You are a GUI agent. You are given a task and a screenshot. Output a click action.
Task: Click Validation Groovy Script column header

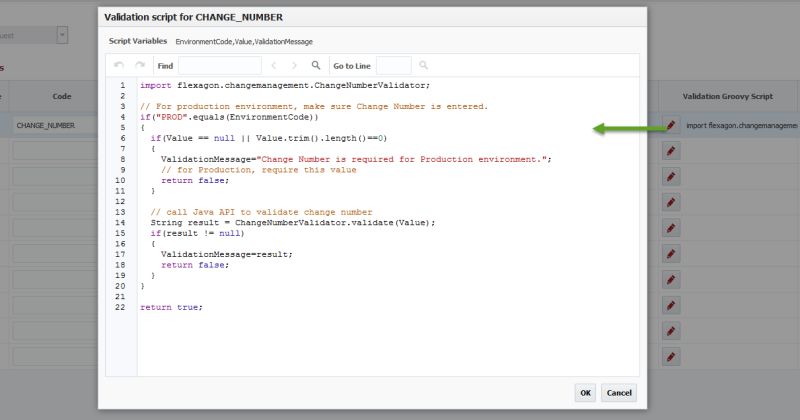(x=728, y=96)
